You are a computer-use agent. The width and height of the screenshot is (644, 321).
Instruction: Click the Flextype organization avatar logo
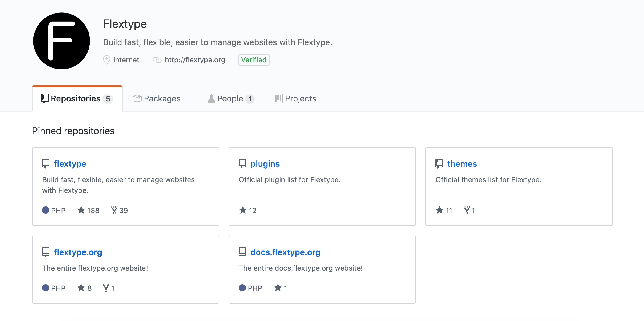point(62,41)
